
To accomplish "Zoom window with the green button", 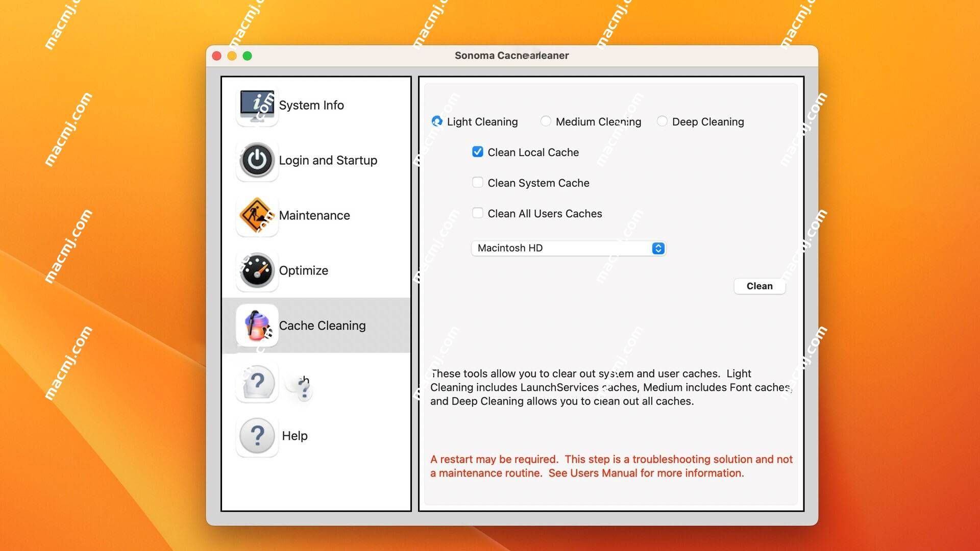I will coord(248,56).
